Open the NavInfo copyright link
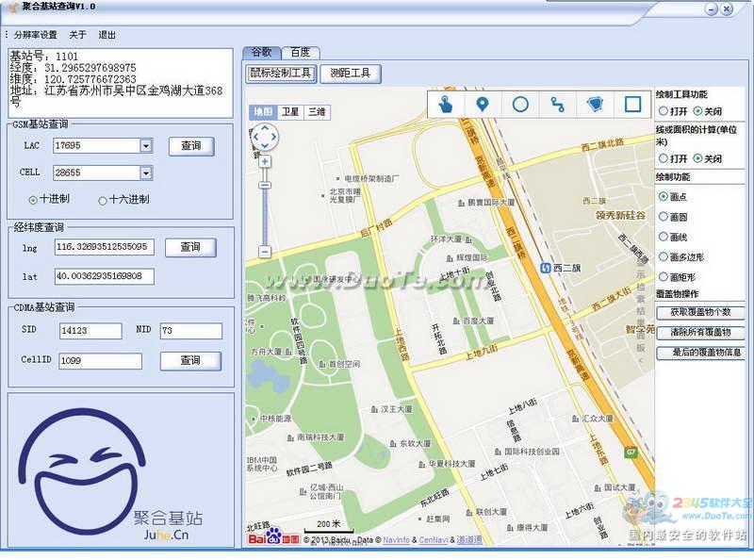 point(396,540)
